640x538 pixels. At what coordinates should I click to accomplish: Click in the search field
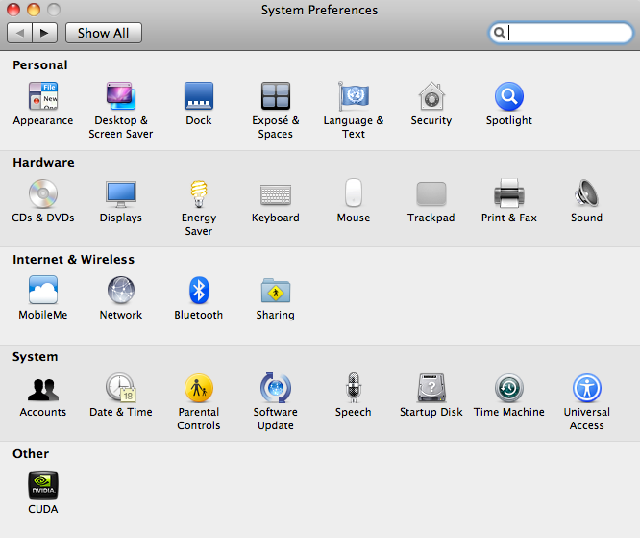(565, 33)
